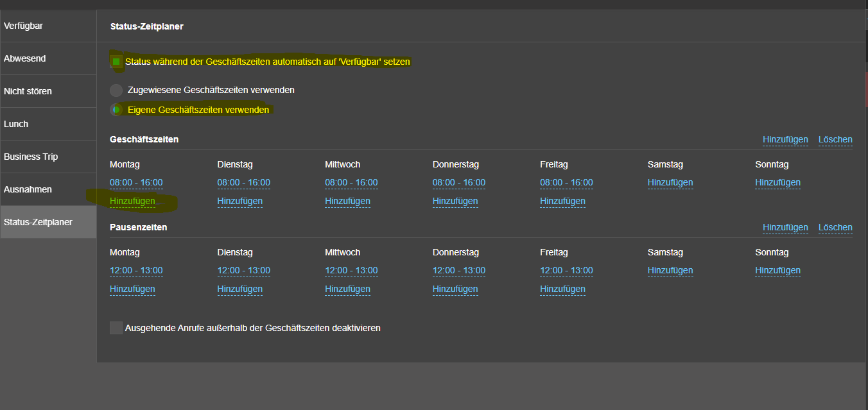Click the Status-Zeitplaner sidebar tab
The height and width of the screenshot is (410, 868).
coord(48,222)
